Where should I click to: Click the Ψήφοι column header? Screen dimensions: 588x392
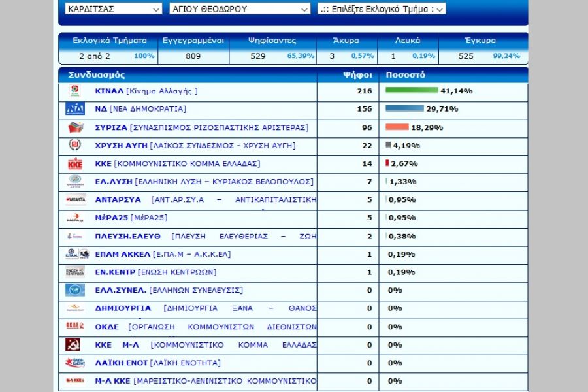357,75
